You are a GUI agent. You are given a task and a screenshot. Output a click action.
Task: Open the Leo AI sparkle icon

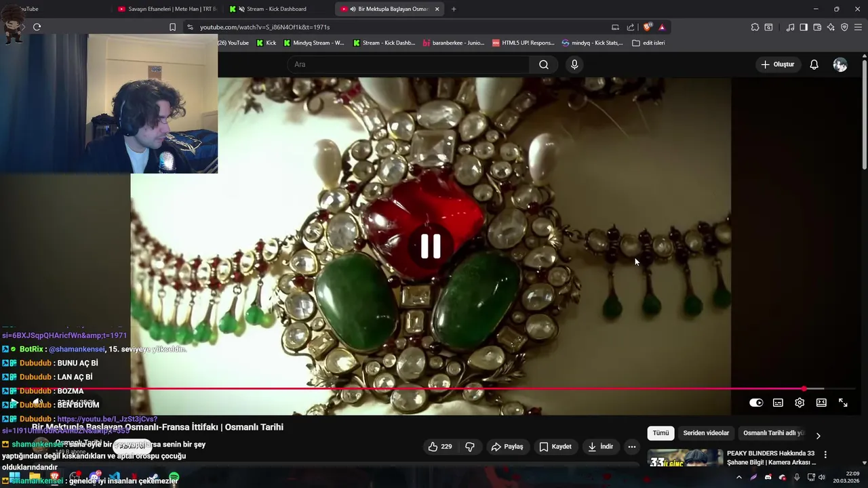(831, 27)
